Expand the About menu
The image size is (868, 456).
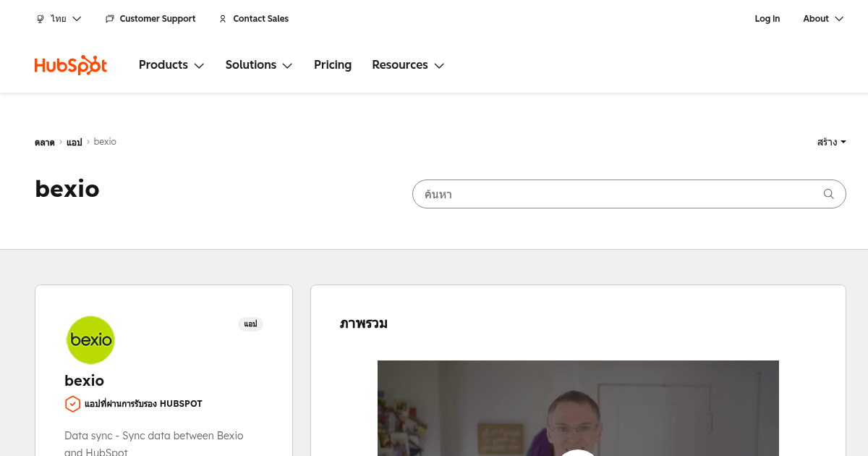point(823,19)
